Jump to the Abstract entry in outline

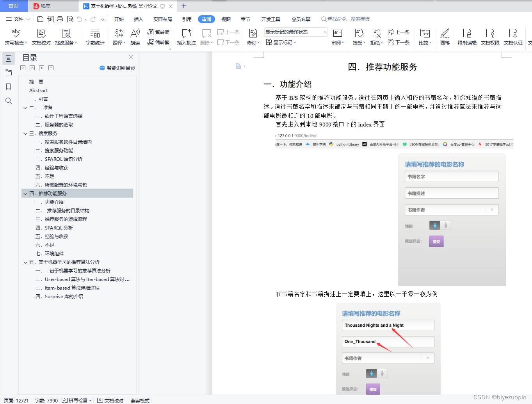38,90
